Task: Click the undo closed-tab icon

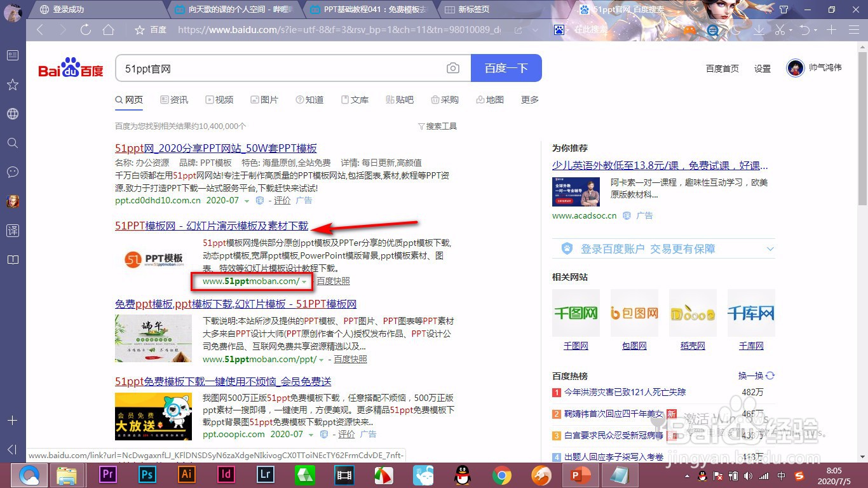Action: pyautogui.click(x=805, y=30)
